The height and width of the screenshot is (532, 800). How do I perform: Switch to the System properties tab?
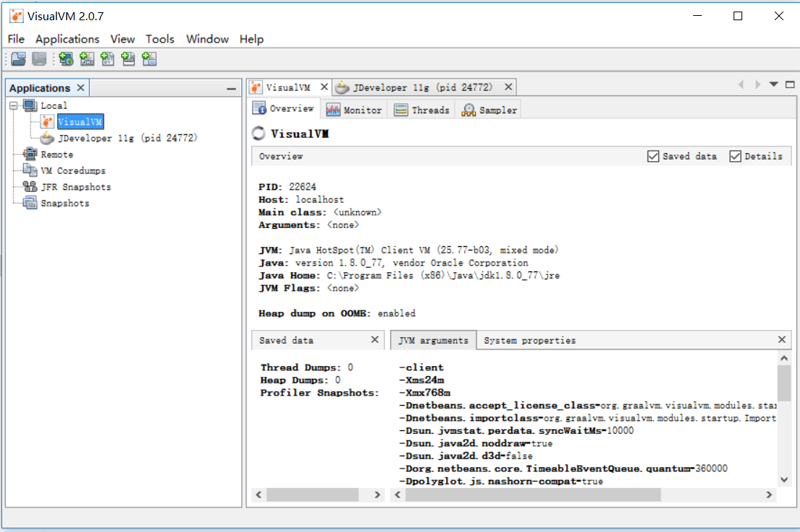529,340
